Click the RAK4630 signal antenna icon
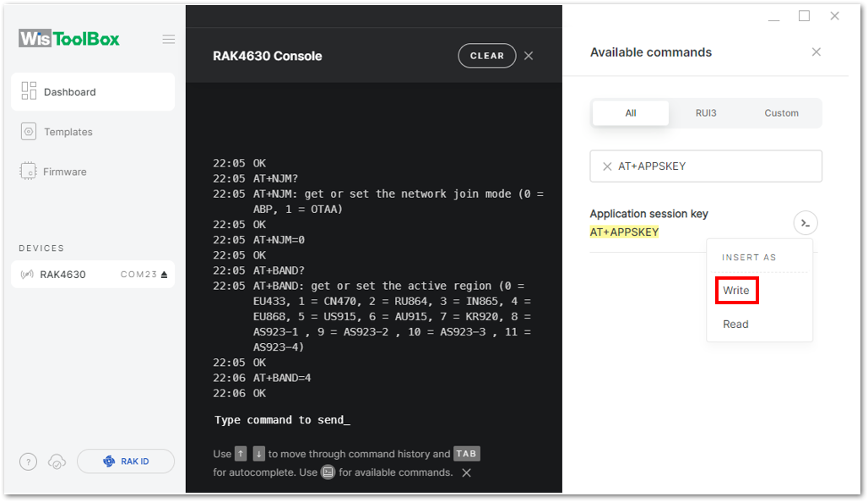The width and height of the screenshot is (868, 502). point(27,275)
